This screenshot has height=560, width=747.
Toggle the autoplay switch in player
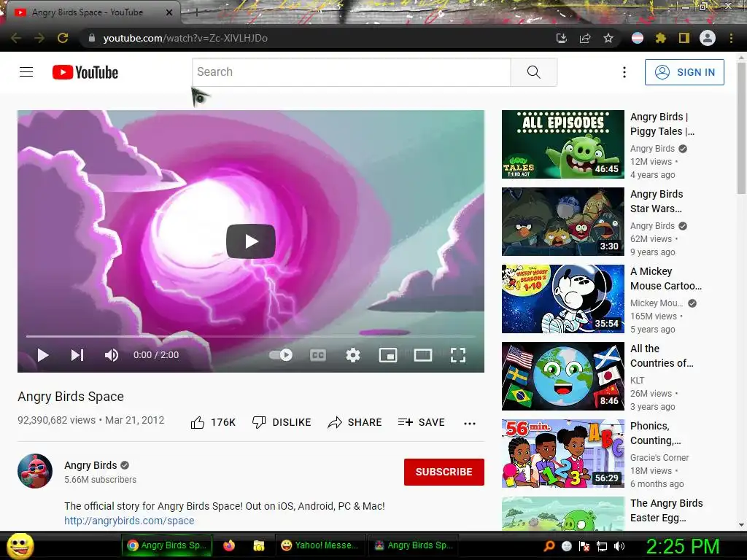pyautogui.click(x=281, y=355)
